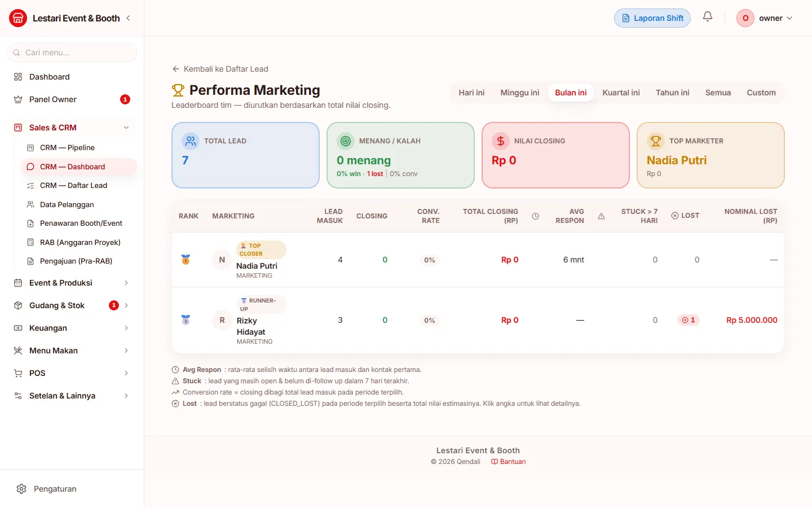Sort by the Total Closing (Rp) column header

490,216
